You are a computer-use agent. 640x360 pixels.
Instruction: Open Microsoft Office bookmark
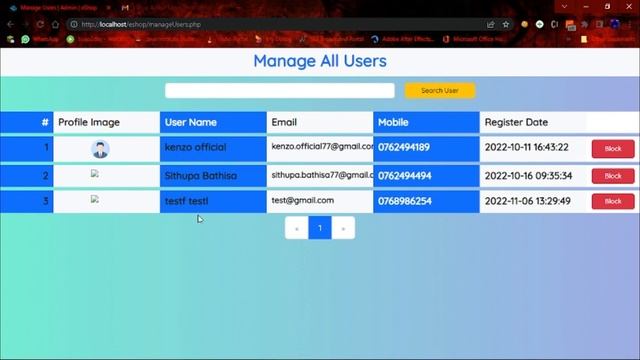pyautogui.click(x=474, y=39)
